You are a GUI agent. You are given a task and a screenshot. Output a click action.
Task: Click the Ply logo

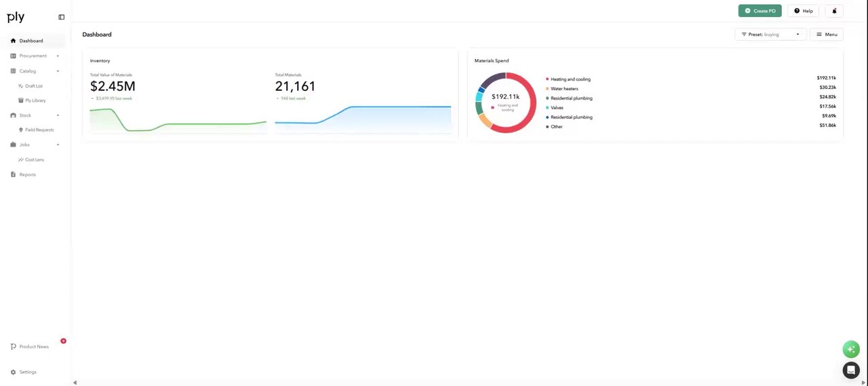[16, 18]
